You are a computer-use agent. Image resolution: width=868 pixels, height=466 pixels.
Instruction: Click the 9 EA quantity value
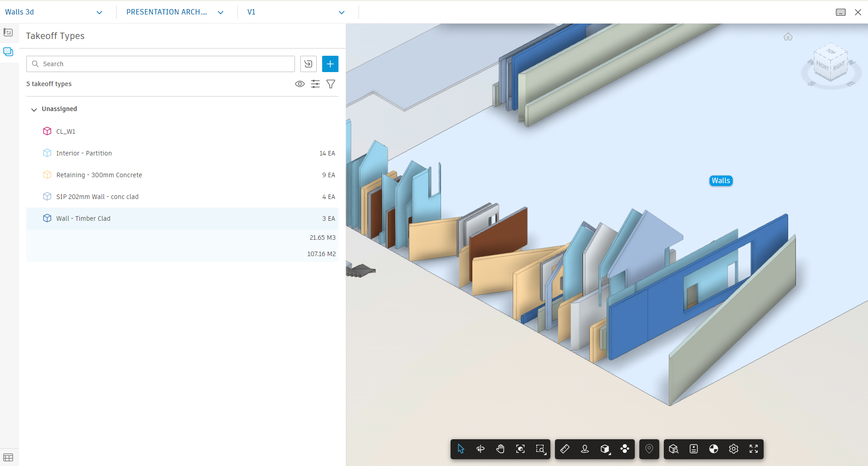(329, 175)
